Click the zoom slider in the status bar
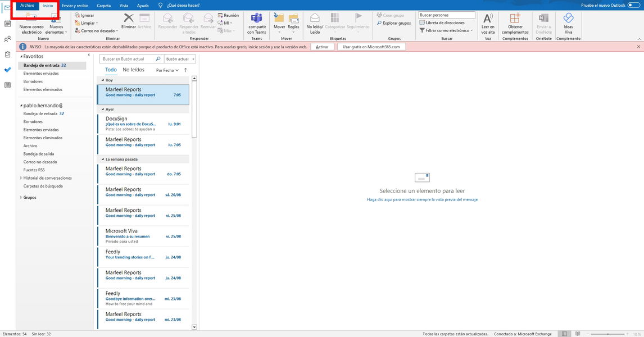The width and height of the screenshot is (644, 337). [x=607, y=334]
